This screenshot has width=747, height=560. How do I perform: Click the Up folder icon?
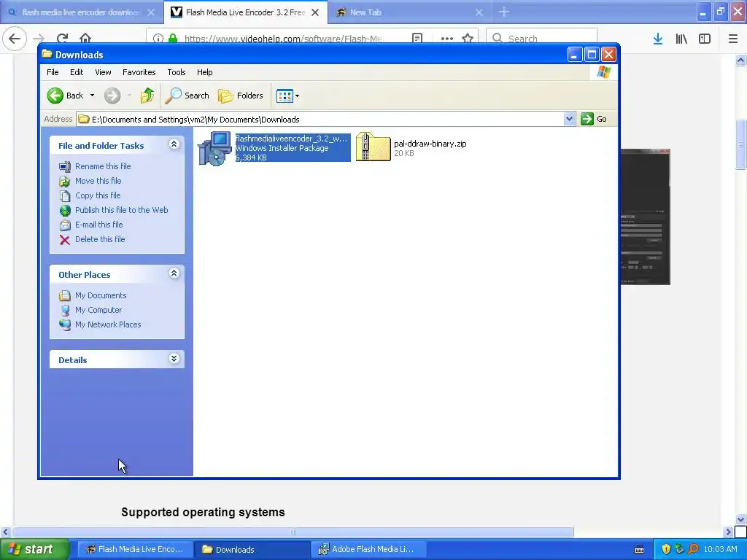[147, 96]
